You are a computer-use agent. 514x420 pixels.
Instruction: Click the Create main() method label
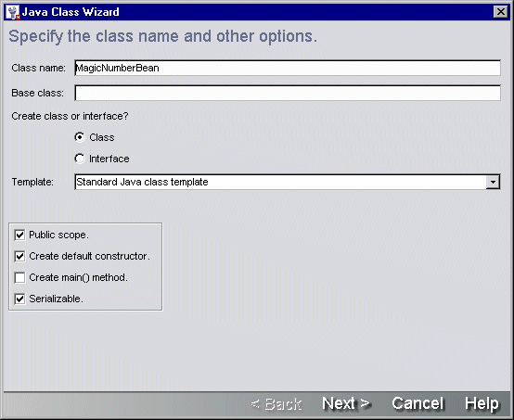(x=78, y=277)
